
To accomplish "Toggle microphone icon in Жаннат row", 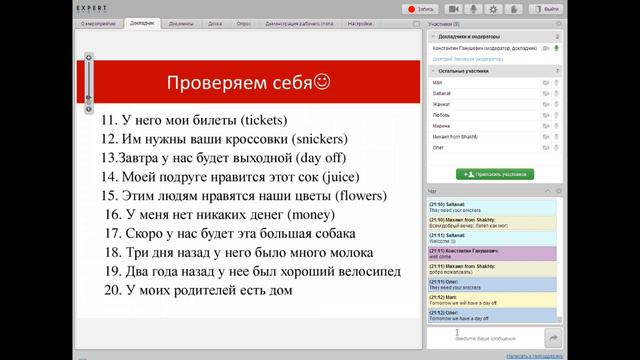I will coord(556,104).
